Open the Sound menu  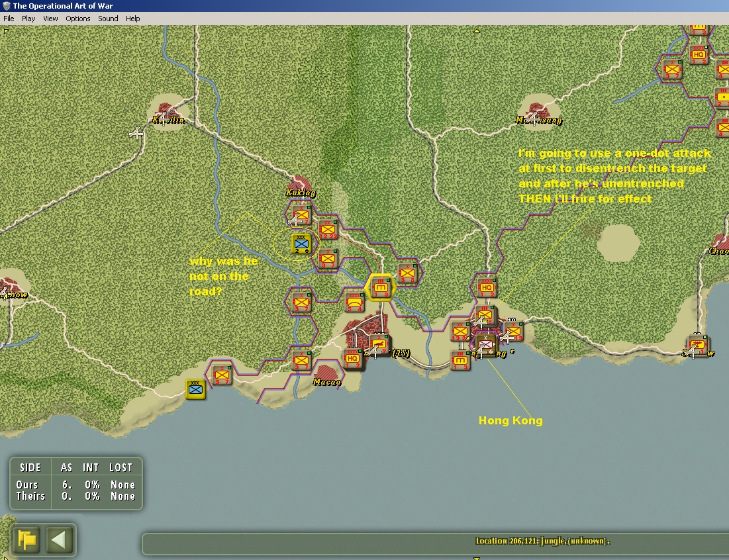[x=108, y=19]
